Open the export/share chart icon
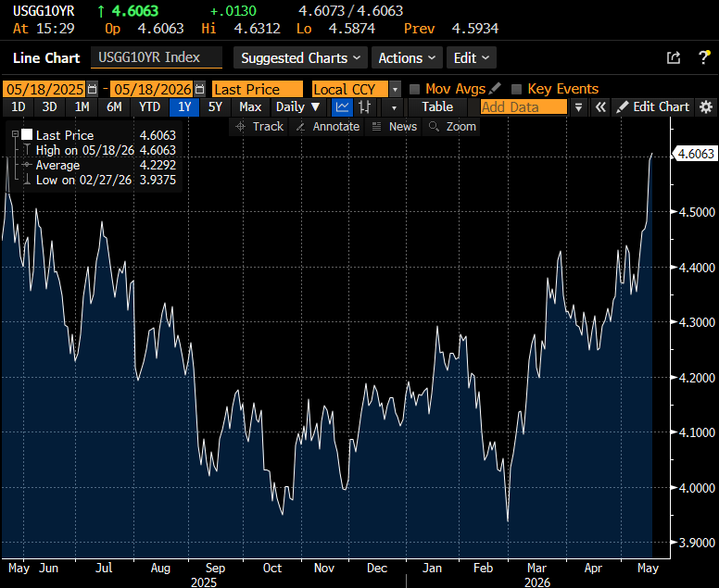The image size is (719, 588). point(674,57)
